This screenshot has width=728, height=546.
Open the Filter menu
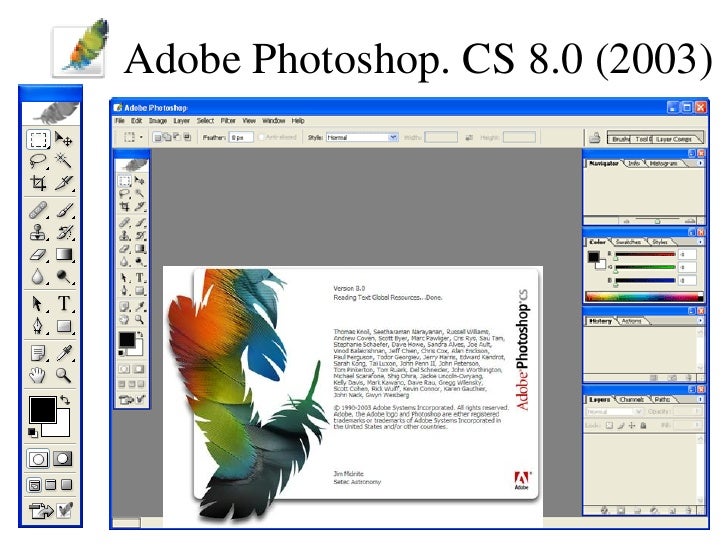[x=228, y=121]
